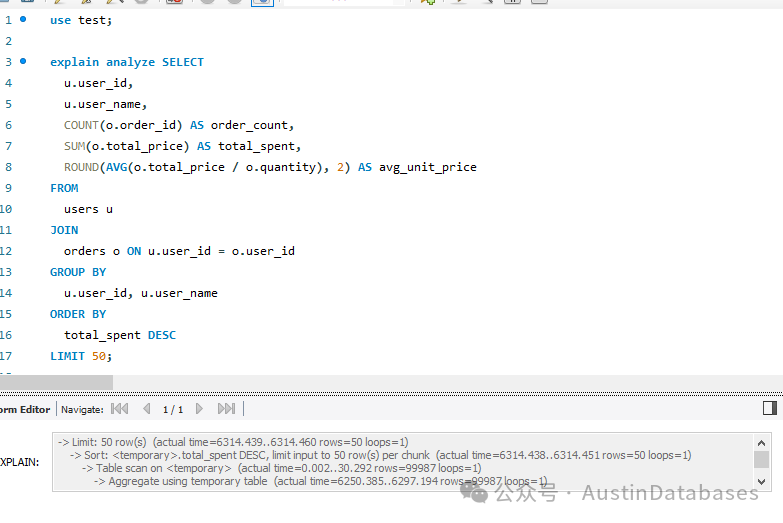Image resolution: width=783 pixels, height=523 pixels.
Task: Click 'u.user_name,' on line 5
Action: [105, 104]
